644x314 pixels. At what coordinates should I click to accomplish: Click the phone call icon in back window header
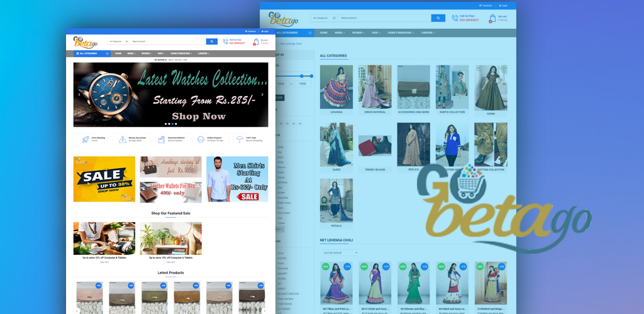455,18
